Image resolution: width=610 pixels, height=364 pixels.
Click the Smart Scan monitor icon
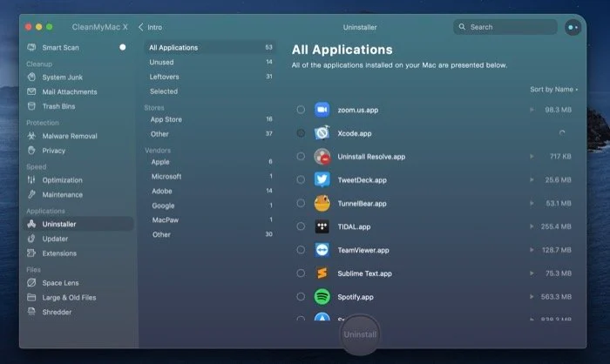32,48
